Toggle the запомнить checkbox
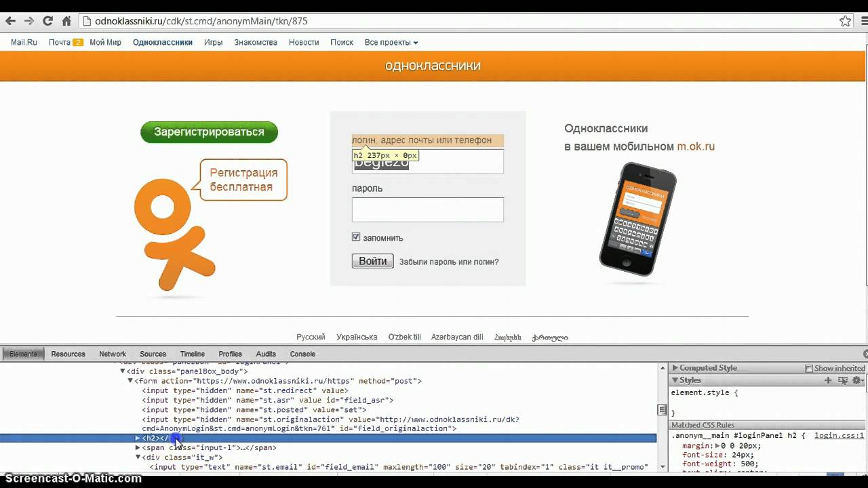868x488 pixels. pos(356,237)
